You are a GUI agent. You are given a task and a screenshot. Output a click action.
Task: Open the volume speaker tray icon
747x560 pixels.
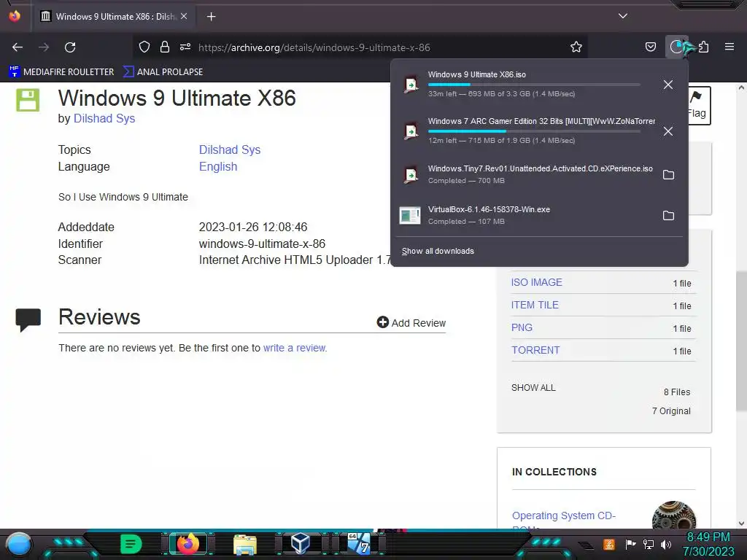(x=666, y=544)
